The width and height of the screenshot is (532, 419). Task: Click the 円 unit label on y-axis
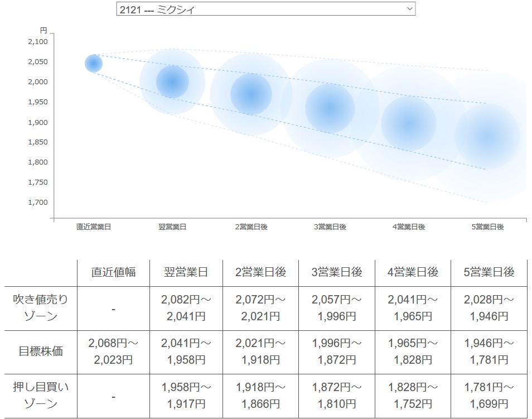tap(43, 31)
